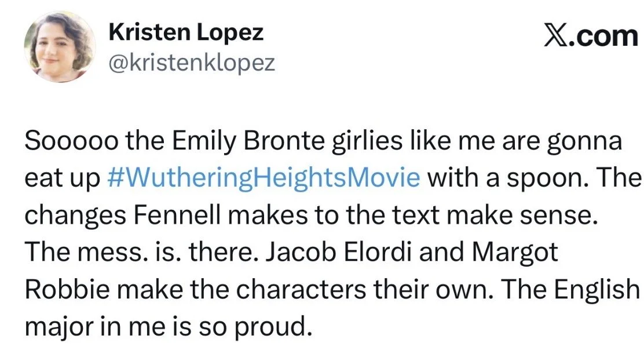Click the X.com logo

[x=591, y=37]
